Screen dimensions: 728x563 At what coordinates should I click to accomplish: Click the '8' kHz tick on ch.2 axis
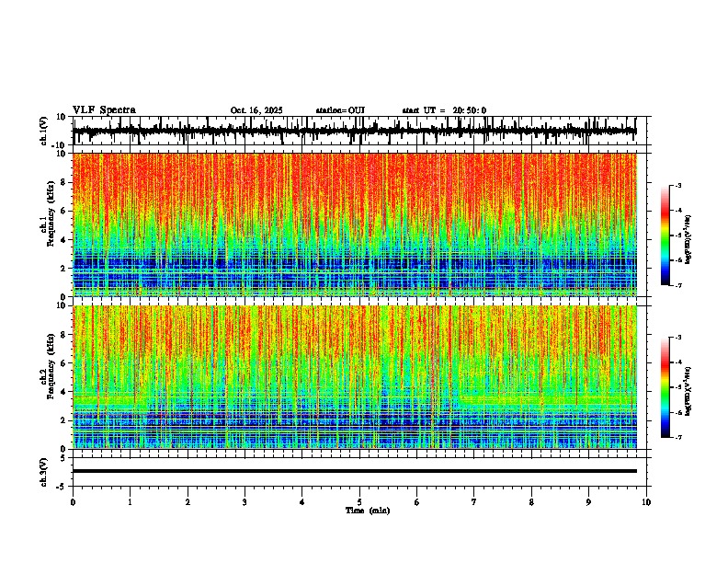pyautogui.click(x=64, y=335)
